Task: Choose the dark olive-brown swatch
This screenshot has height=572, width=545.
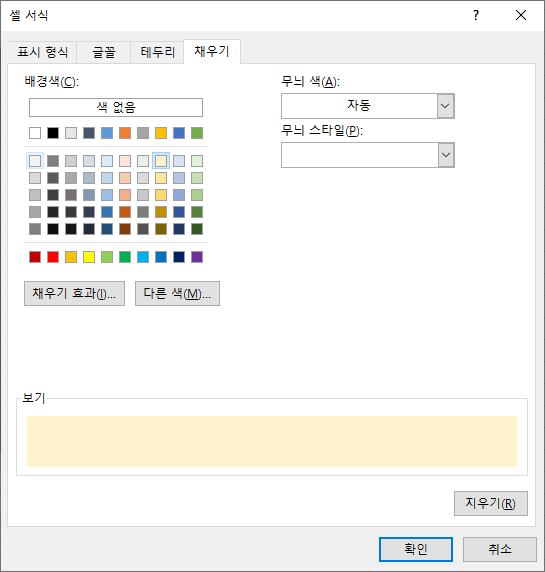Action: pos(161,229)
